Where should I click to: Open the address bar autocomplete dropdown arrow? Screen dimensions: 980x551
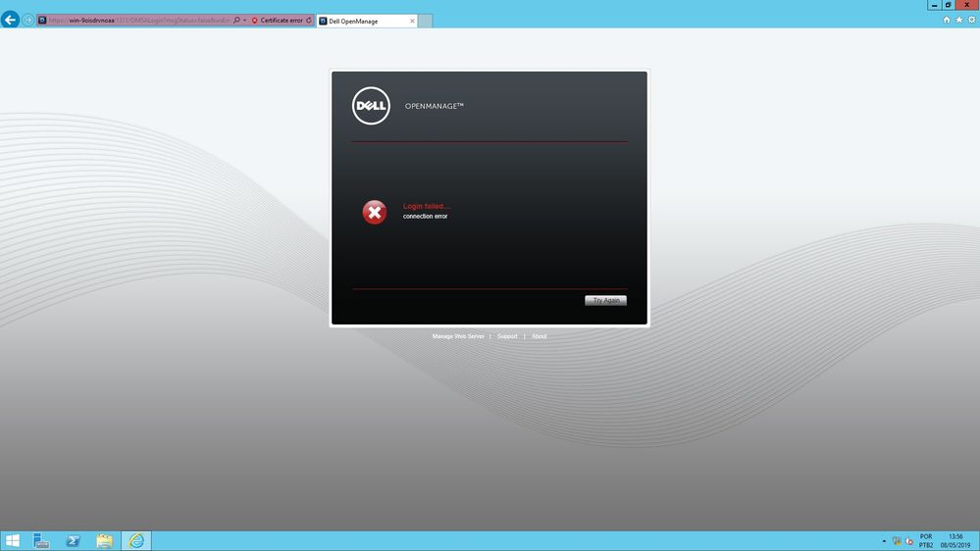pyautogui.click(x=244, y=20)
